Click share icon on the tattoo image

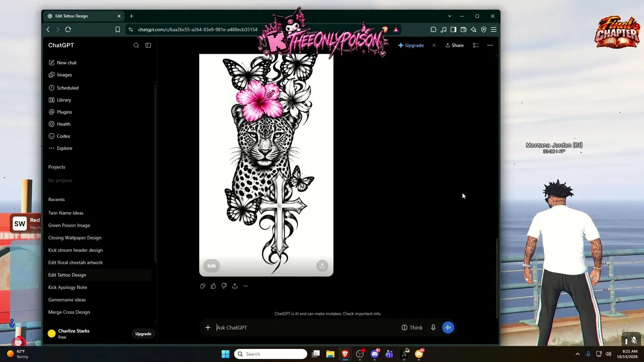pyautogui.click(x=322, y=266)
